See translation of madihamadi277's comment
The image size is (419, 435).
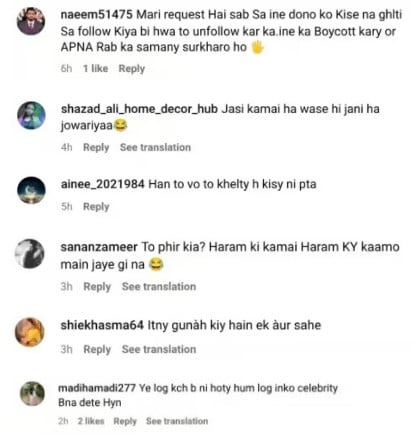[x=177, y=421]
